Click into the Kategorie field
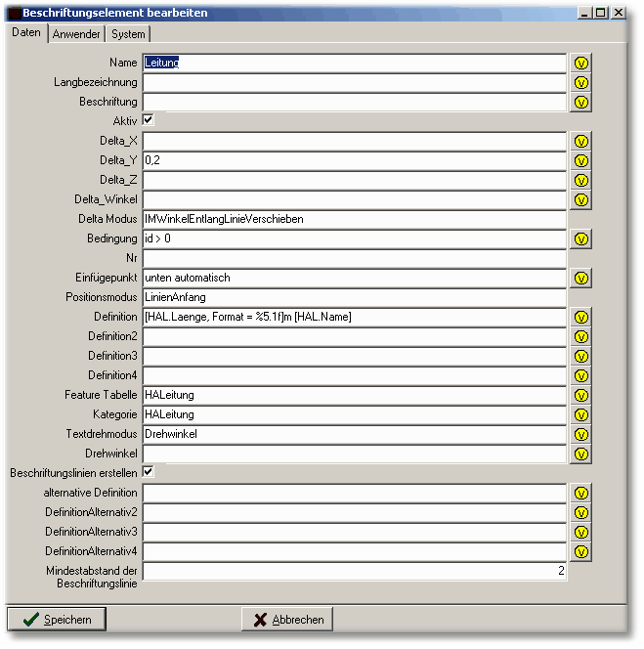This screenshot has height=649, width=644. coord(354,414)
